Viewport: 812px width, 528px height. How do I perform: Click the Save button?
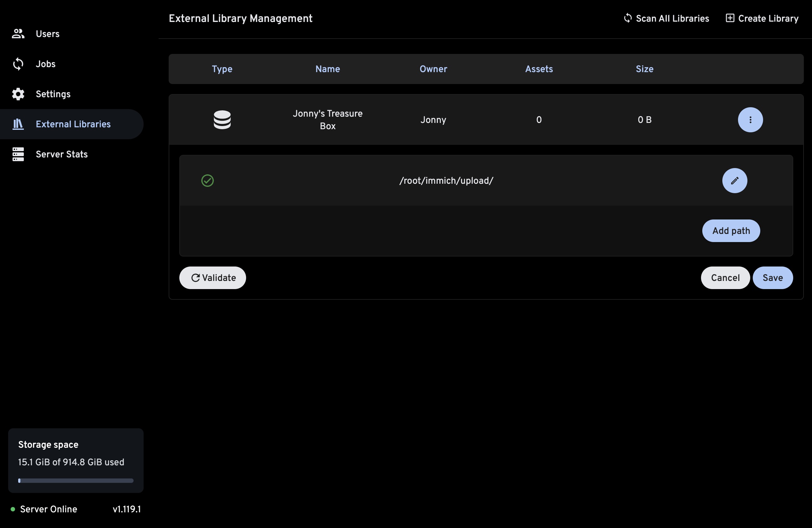click(773, 277)
